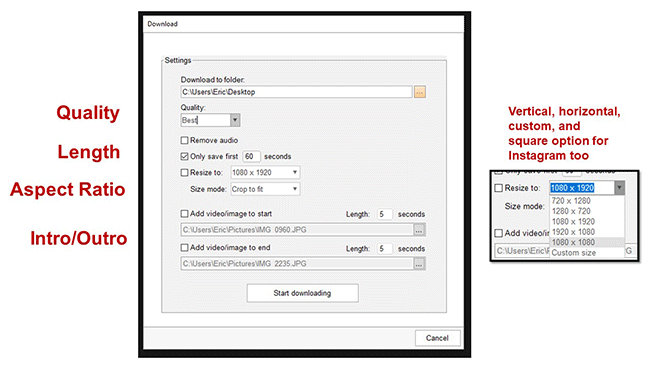Click the 60 seconds value field

coord(251,157)
